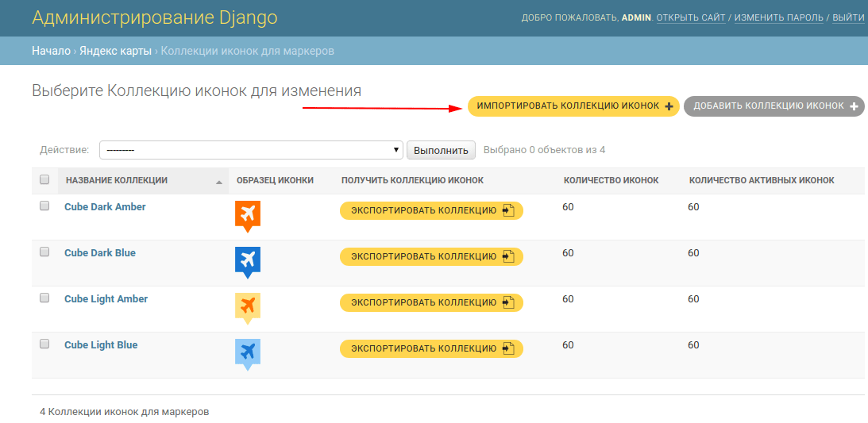Click plus icon on Add collection button

854,106
